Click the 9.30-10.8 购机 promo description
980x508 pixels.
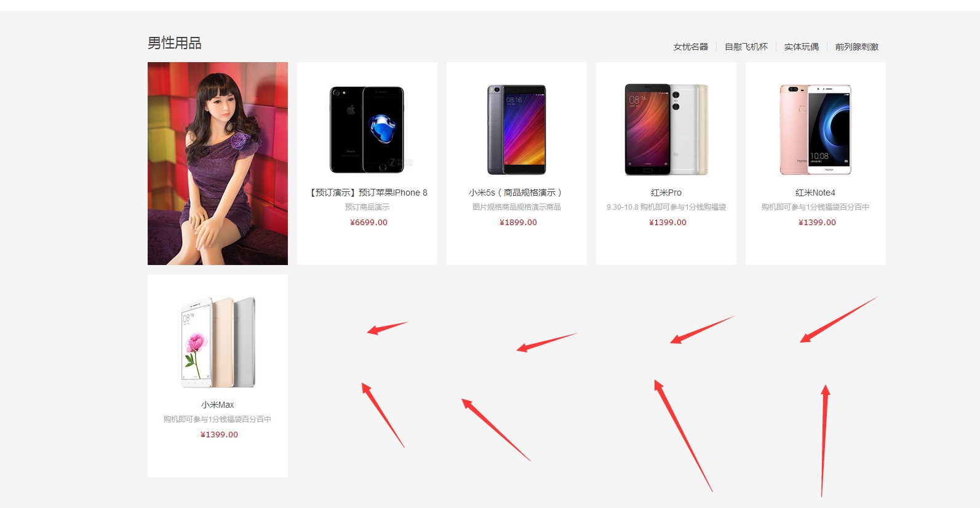(666, 207)
